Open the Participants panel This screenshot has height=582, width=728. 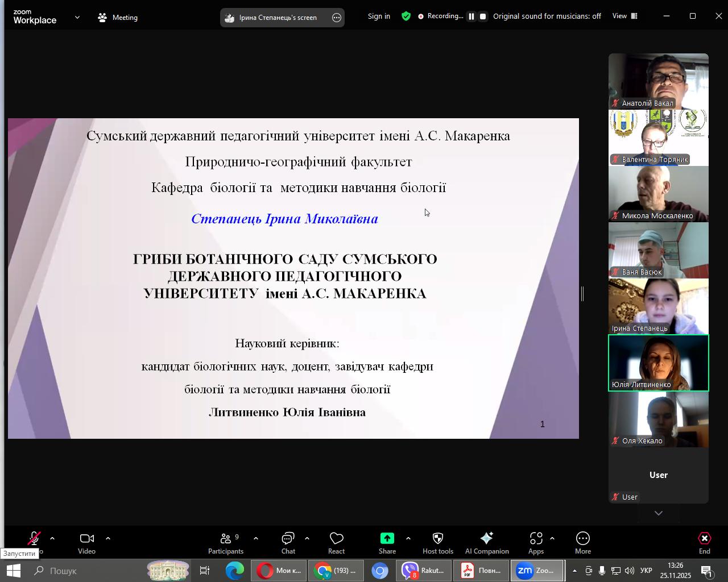(x=226, y=543)
